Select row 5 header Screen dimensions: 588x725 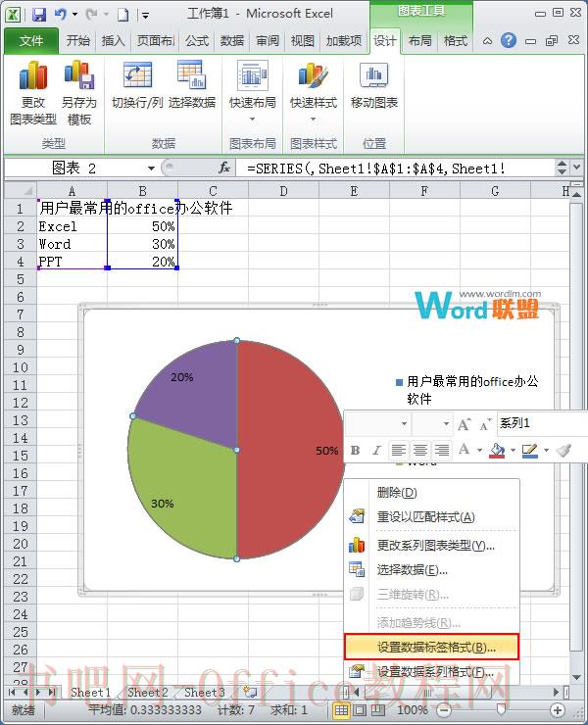point(21,279)
